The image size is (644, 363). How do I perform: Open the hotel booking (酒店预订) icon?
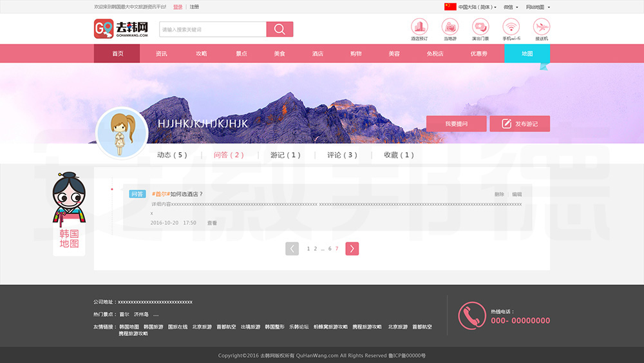419,27
